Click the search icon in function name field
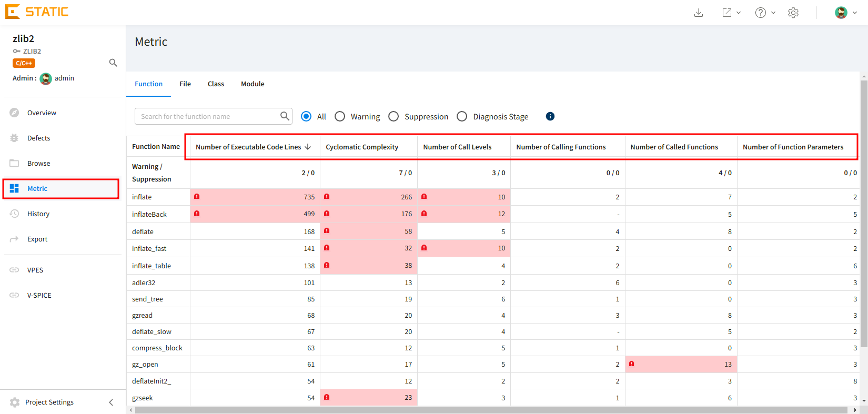The width and height of the screenshot is (868, 414). pyautogui.click(x=285, y=116)
